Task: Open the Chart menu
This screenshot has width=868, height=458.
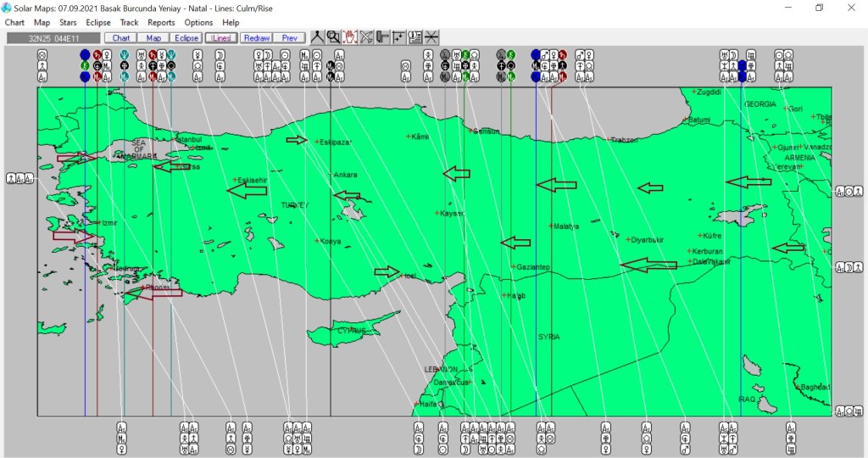Action: click(14, 22)
